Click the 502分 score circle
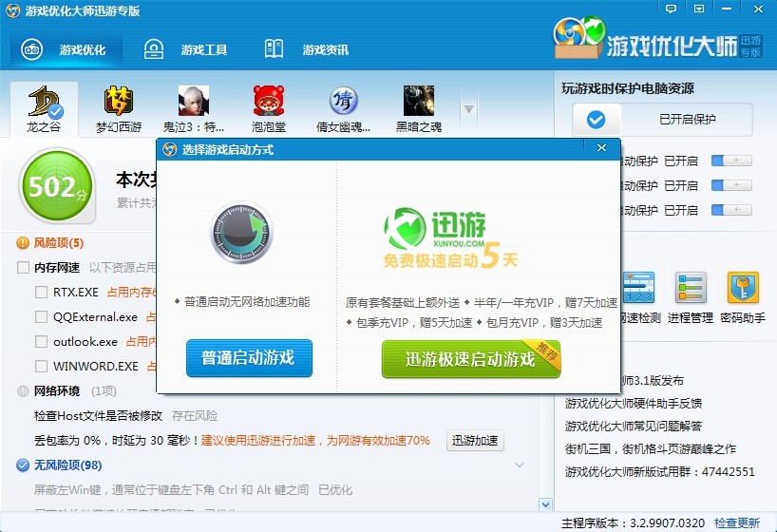777x532 pixels. pyautogui.click(x=56, y=186)
